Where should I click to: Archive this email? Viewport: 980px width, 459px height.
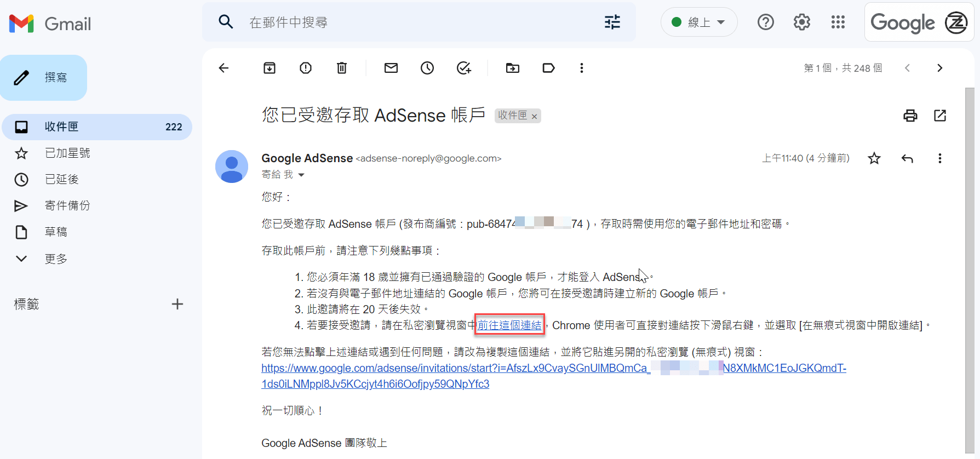[270, 68]
